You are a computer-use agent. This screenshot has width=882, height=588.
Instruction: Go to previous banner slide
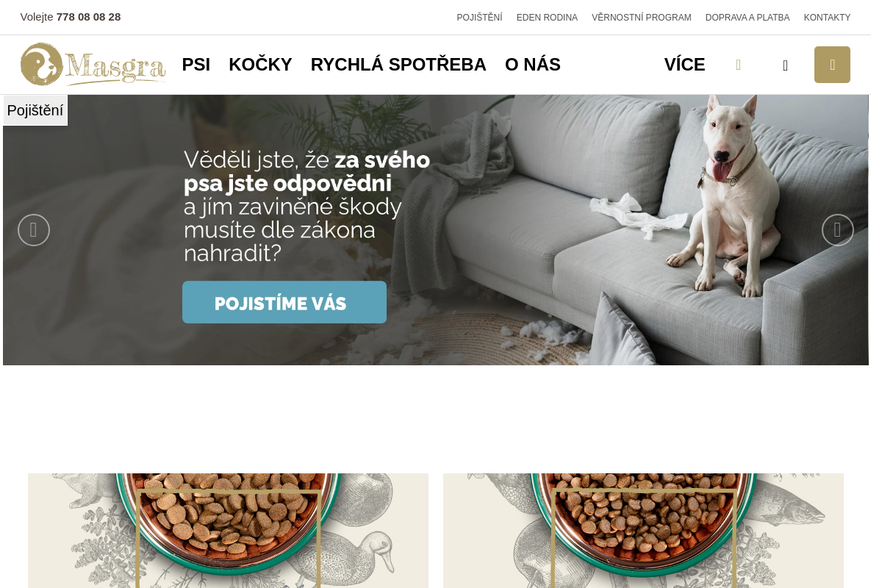(34, 230)
